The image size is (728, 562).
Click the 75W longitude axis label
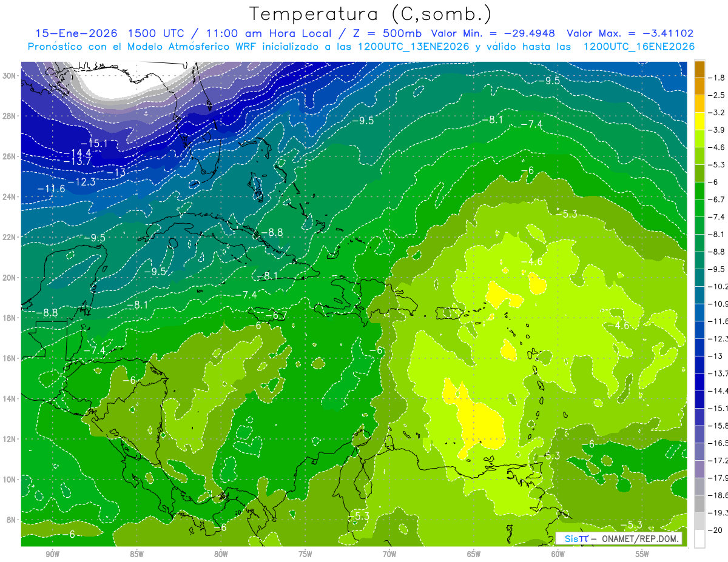tap(305, 555)
